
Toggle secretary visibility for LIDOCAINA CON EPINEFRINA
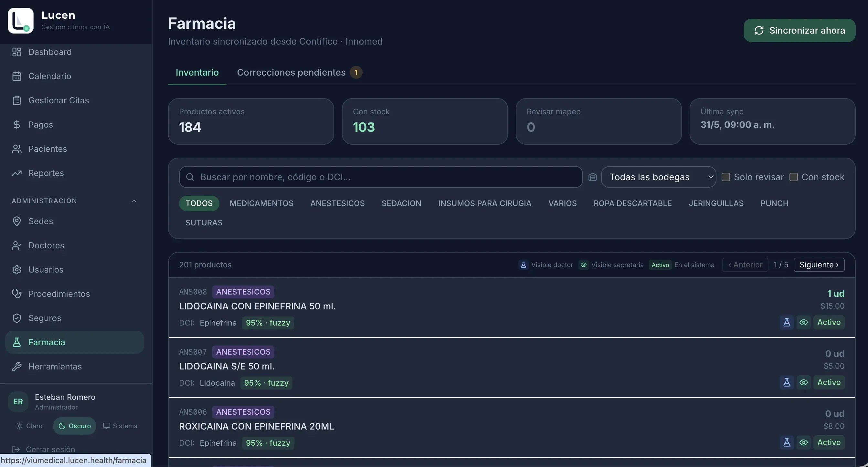tap(804, 322)
